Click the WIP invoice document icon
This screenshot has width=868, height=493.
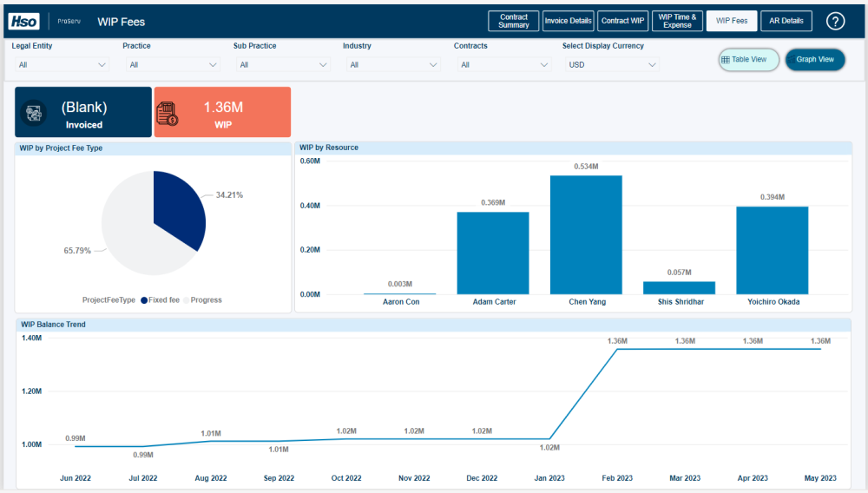pos(168,114)
